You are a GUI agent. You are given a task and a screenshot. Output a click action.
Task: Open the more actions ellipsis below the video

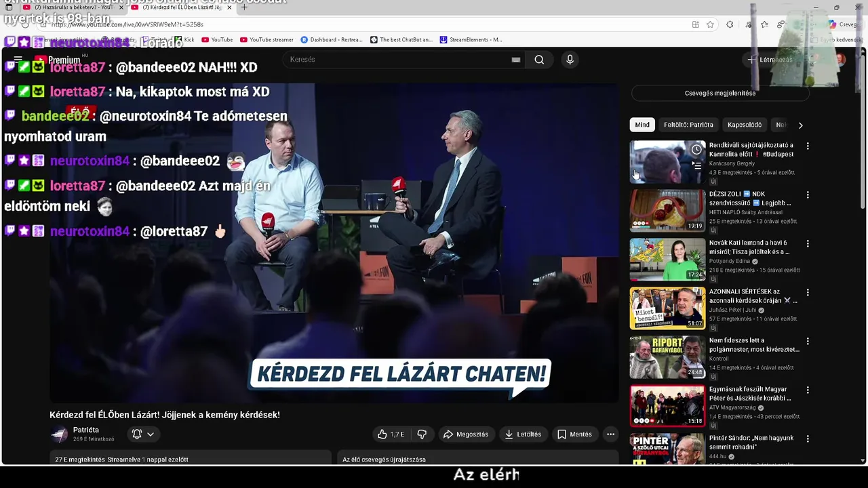click(x=610, y=434)
